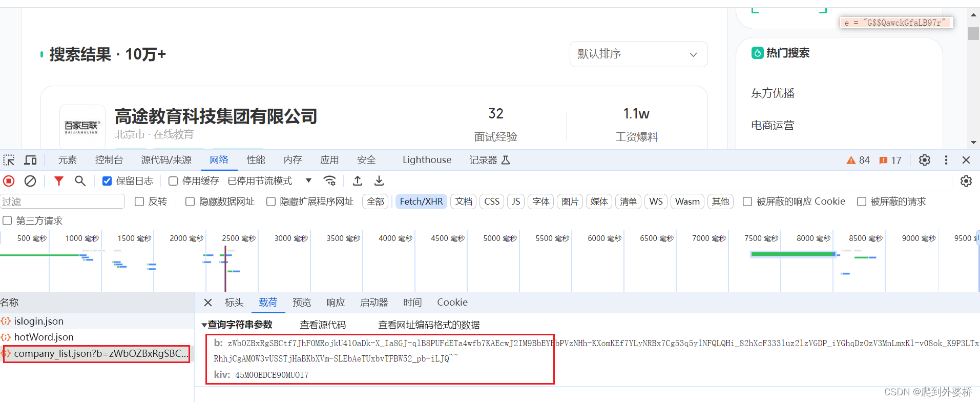Open the Application tab
Viewport: 980px width, 402px height.
329,160
